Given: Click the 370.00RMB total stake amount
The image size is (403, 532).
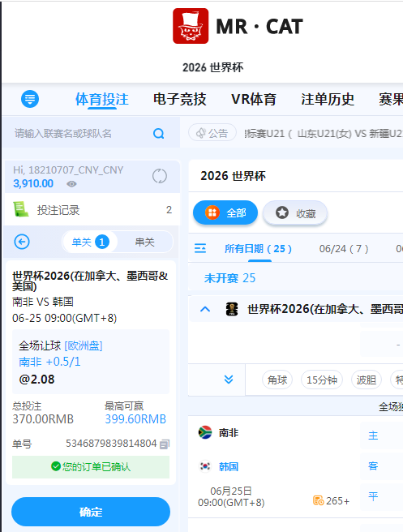Looking at the screenshot, I should (x=43, y=419).
